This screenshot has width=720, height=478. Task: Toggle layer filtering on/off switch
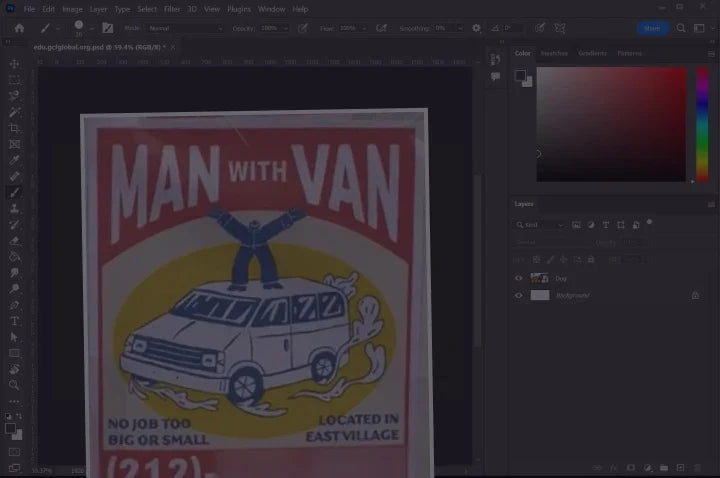pyautogui.click(x=649, y=222)
